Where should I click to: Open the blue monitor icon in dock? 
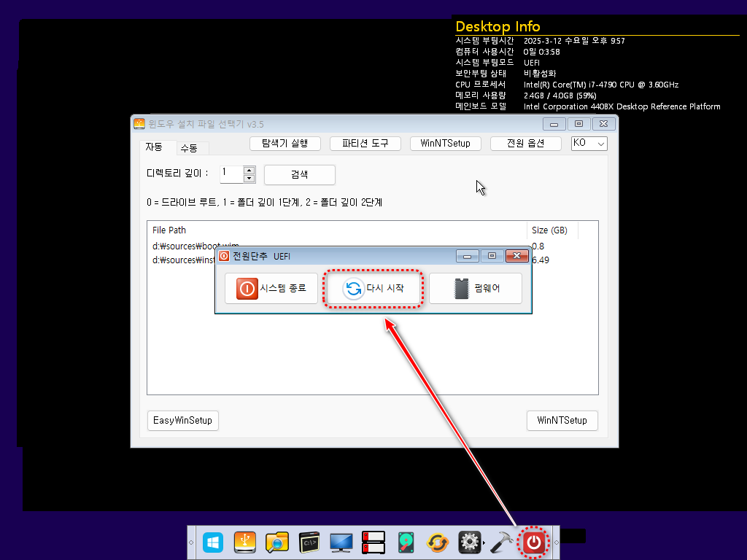[341, 542]
